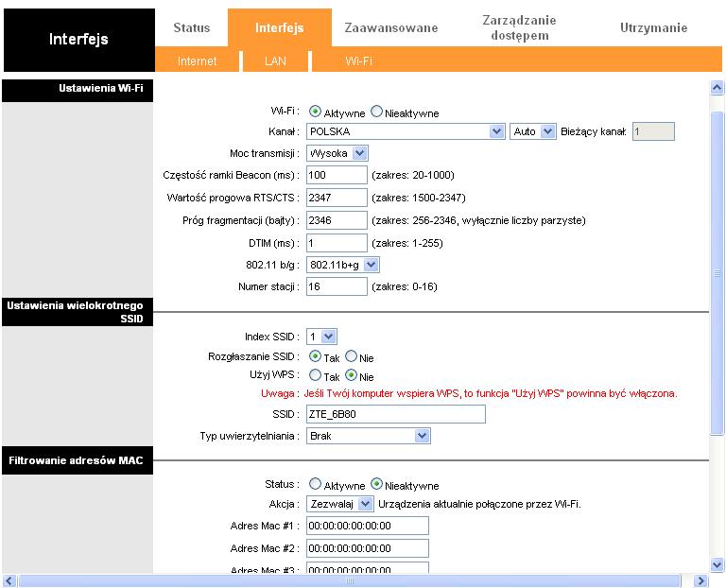Click the "(zakres: 20-1000)" hint

(412, 175)
